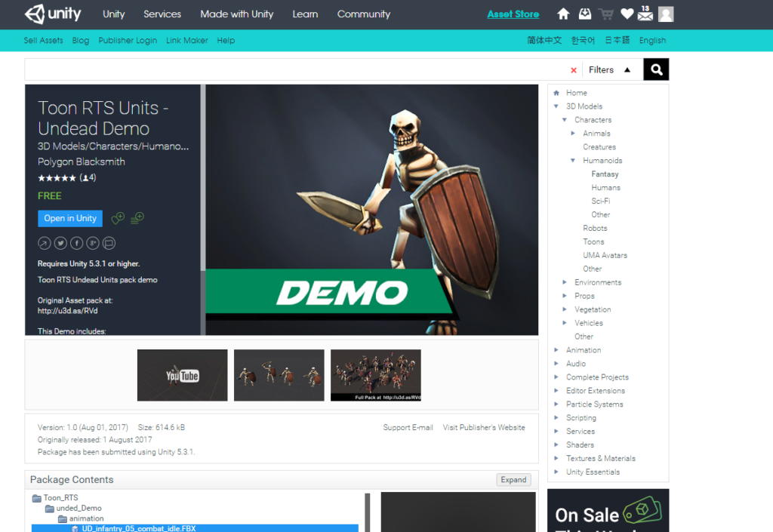Click the Sell Assets link
Viewport: 773px width, 532px height.
click(x=43, y=41)
